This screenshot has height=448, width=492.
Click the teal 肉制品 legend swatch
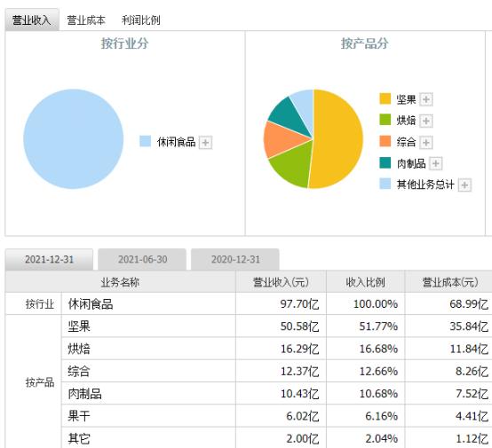tap(385, 162)
